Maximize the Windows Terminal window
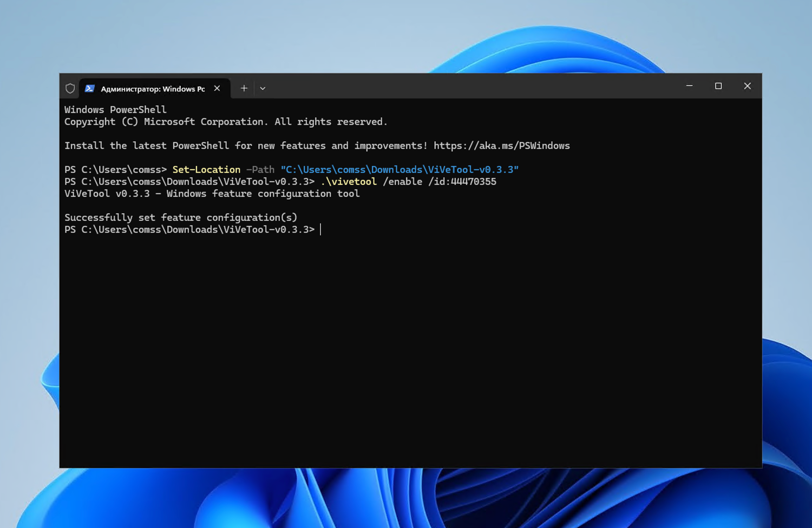The height and width of the screenshot is (528, 812). point(718,86)
